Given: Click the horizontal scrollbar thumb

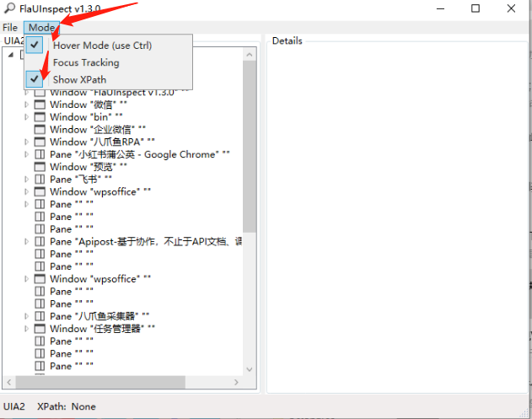Looking at the screenshot, I should pos(100,382).
